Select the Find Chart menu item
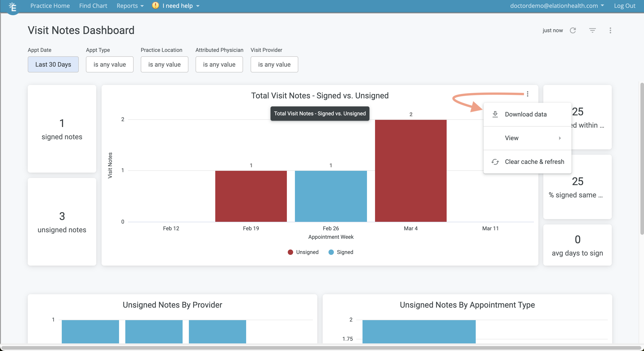This screenshot has width=644, height=351. [93, 6]
